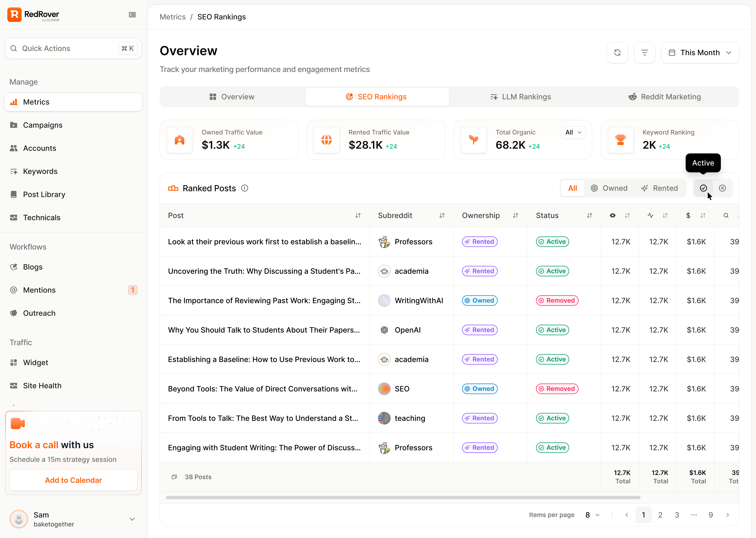Click the refresh icon button
Image resolution: width=756 pixels, height=538 pixels.
click(617, 53)
